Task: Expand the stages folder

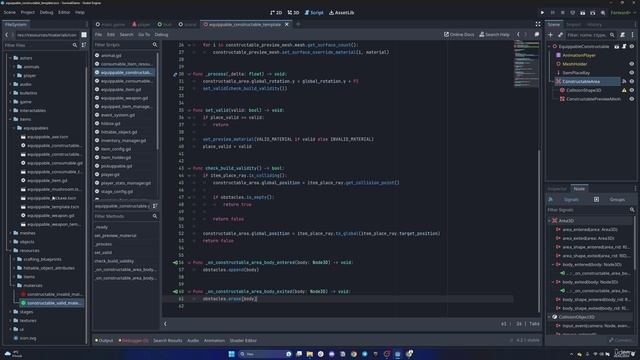Action: (x=11, y=312)
